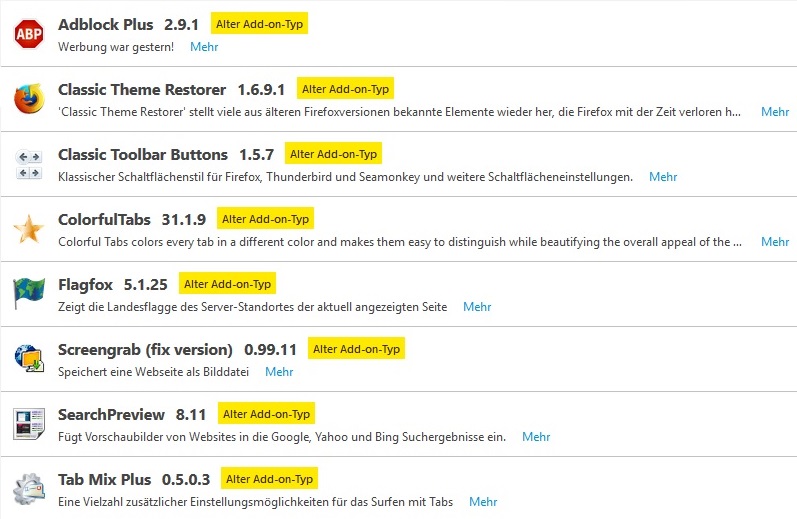Select the Screengrab (fix version) title

[x=145, y=350]
